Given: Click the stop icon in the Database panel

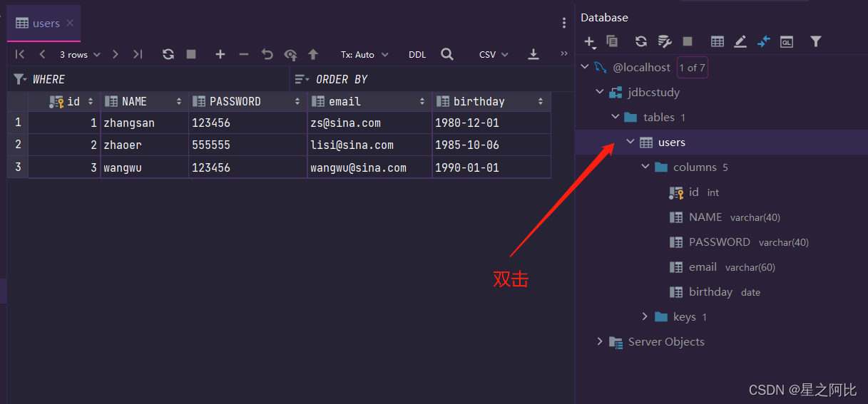Looking at the screenshot, I should coord(688,41).
